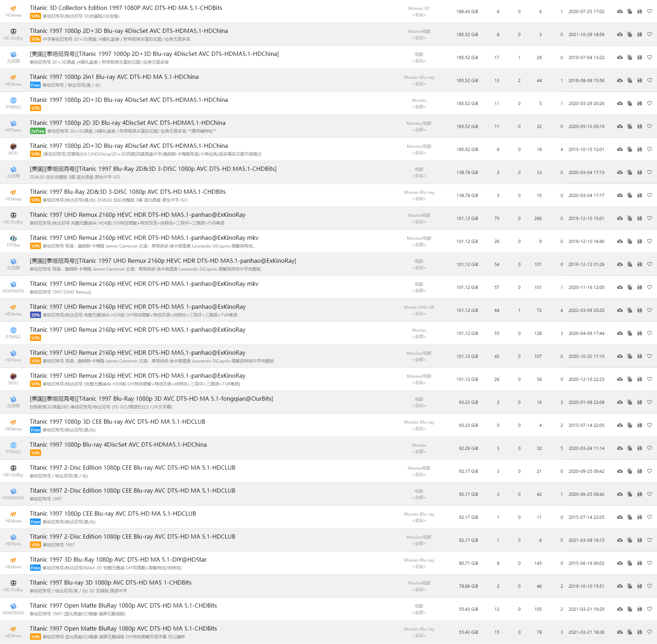Favorite the 2020-10-20 17:10 HDFans row
The height and width of the screenshot is (644, 657).
650,356
